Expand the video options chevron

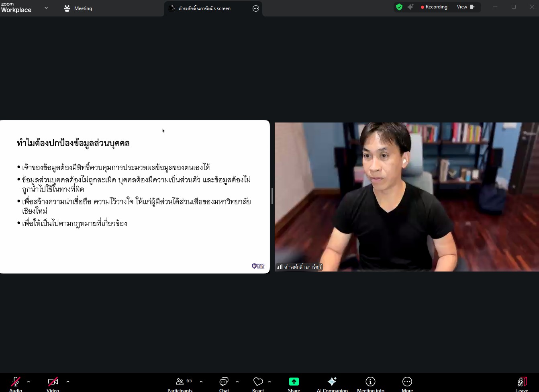[68, 382]
